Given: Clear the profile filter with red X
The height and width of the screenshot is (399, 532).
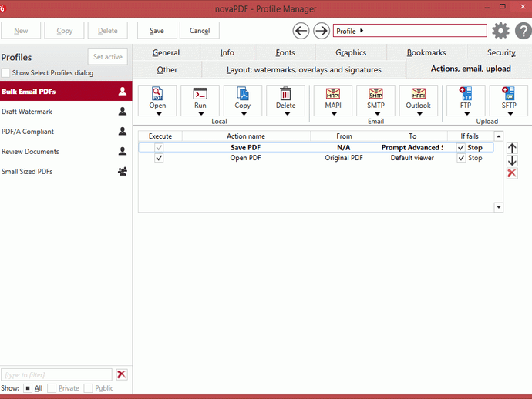Looking at the screenshot, I should point(122,374).
